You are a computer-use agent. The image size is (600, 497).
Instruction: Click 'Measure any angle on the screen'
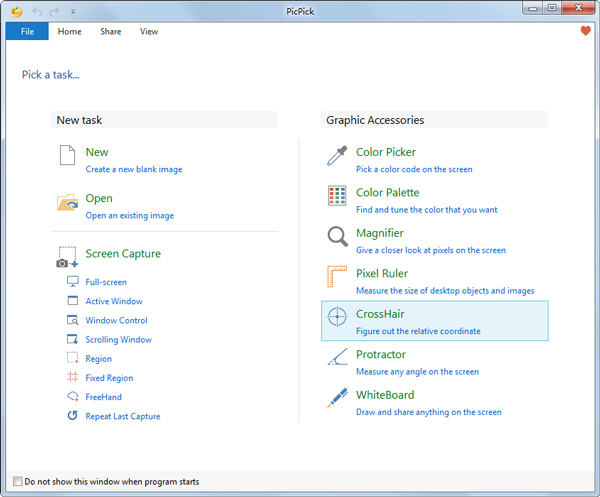point(417,372)
